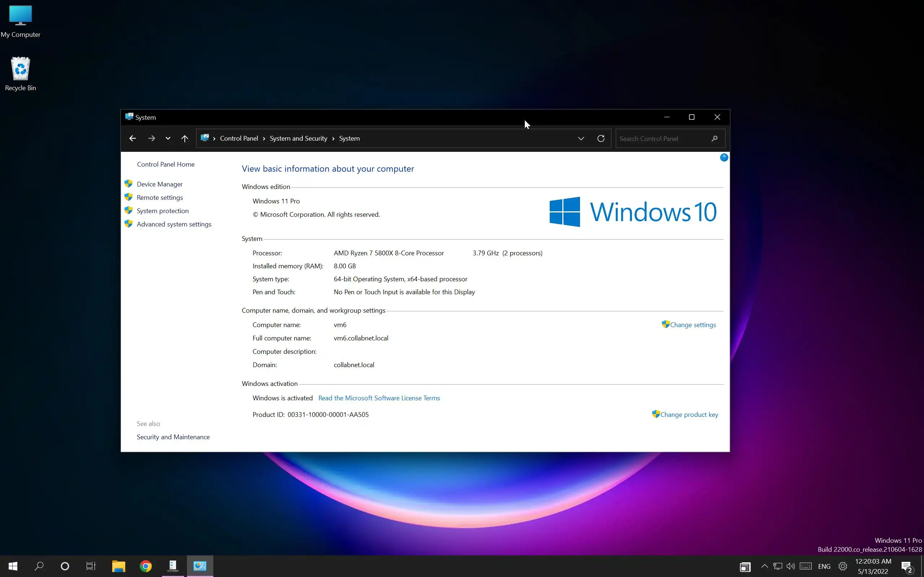This screenshot has width=924, height=577.
Task: Click the Task View taskbar icon
Action: (x=91, y=566)
